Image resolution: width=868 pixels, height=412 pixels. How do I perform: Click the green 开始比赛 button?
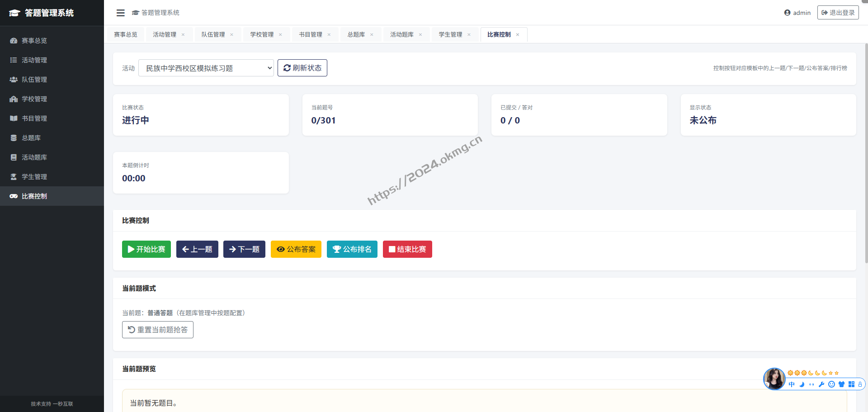click(146, 249)
